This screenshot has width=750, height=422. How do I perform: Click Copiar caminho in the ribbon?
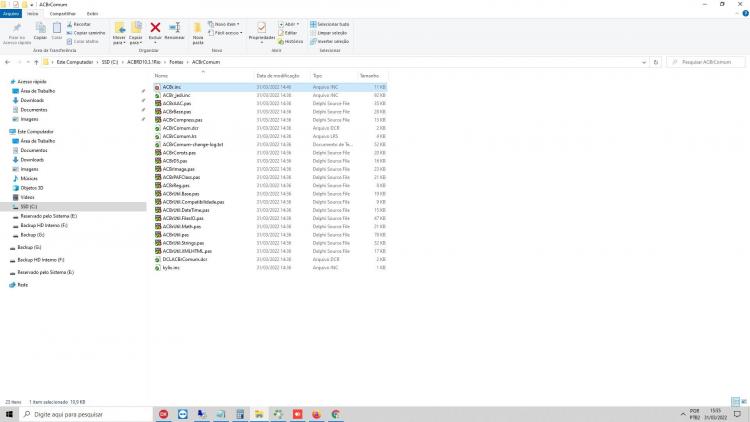86,33
